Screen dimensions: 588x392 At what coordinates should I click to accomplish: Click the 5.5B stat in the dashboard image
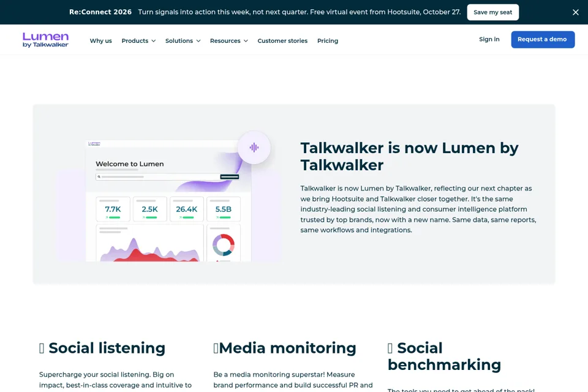click(x=223, y=209)
